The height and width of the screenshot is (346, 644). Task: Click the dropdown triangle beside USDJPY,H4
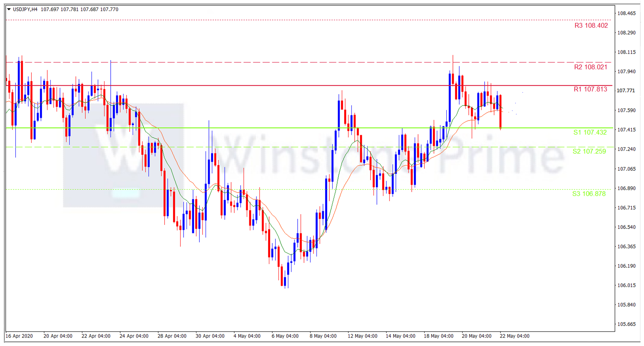pos(9,9)
